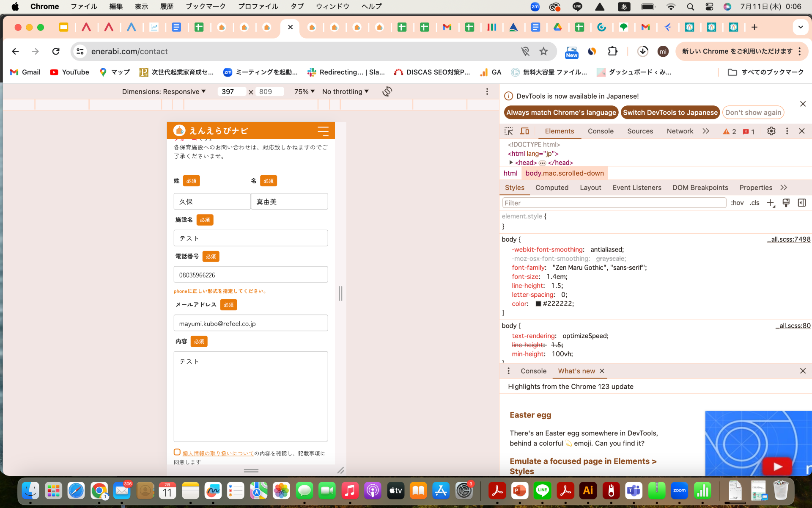Image resolution: width=812 pixels, height=508 pixels.
Task: Expand the No throttling dropdown
Action: pos(345,91)
